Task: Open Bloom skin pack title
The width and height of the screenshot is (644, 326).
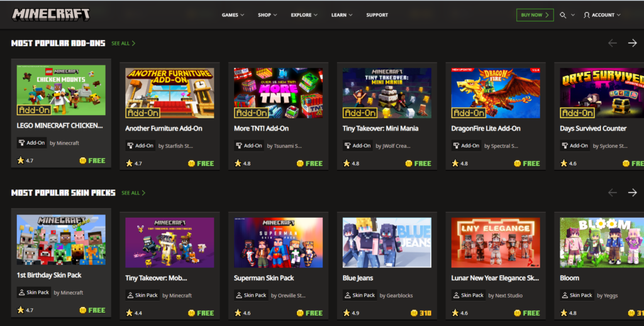Action: (x=569, y=278)
